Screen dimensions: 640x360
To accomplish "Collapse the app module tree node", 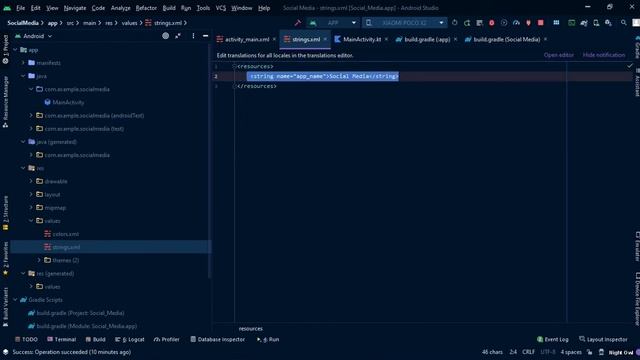I will tap(16, 50).
